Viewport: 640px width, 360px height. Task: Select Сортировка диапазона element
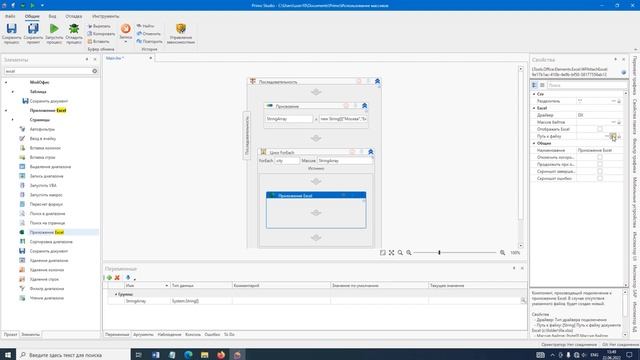51,242
